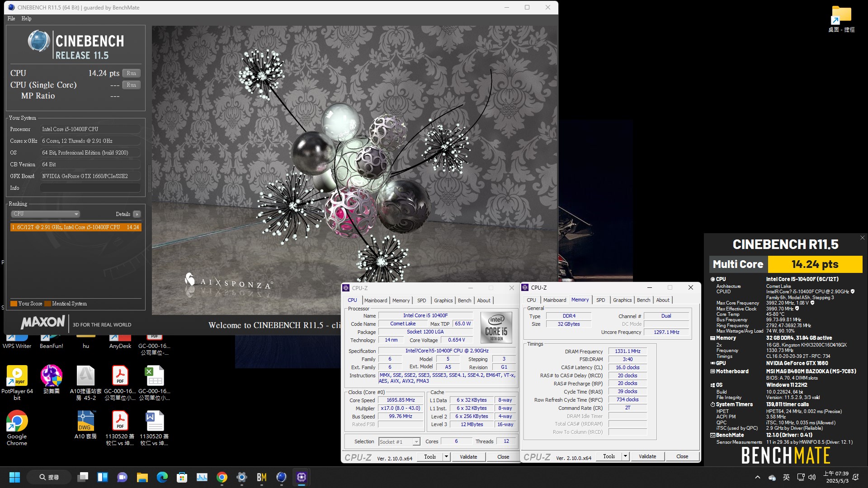This screenshot has width=868, height=488.
Task: Open Microsoft Edge from the taskbar
Action: tap(162, 477)
